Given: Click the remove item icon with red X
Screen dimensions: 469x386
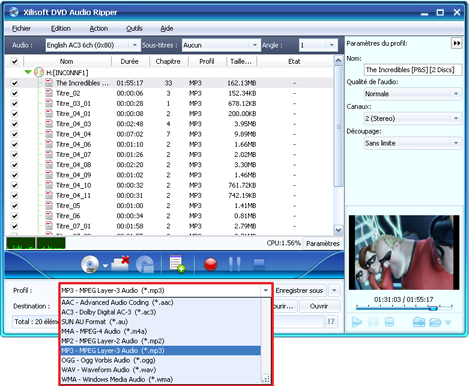Looking at the screenshot, I should (x=120, y=264).
